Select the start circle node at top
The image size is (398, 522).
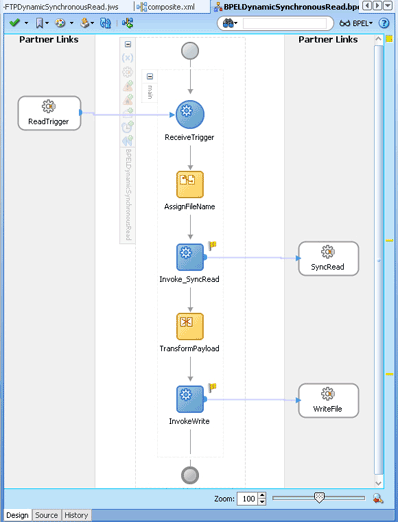[190, 51]
